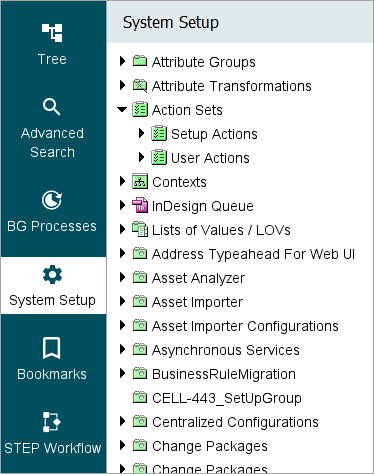
Task: Expand the User Actions node
Action: pyautogui.click(x=141, y=157)
